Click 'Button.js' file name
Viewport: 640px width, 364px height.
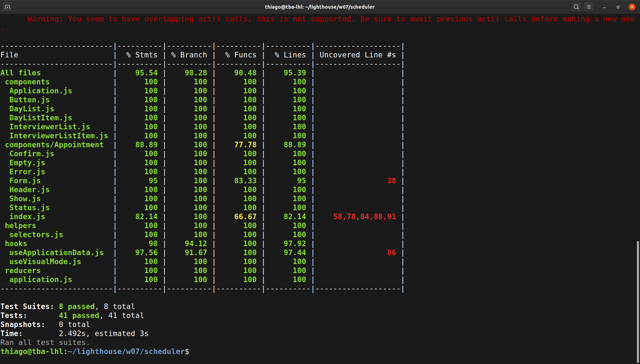click(29, 100)
